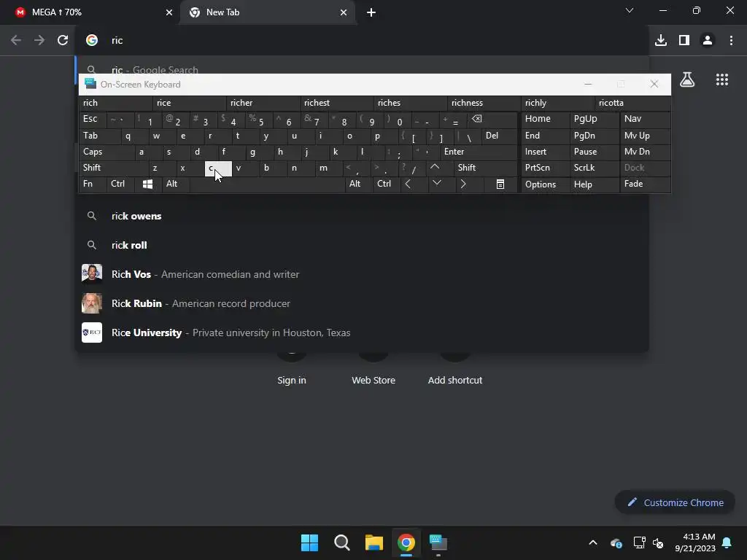The height and width of the screenshot is (560, 747).
Task: Choose the 'riches' word prediction
Action: (410, 103)
